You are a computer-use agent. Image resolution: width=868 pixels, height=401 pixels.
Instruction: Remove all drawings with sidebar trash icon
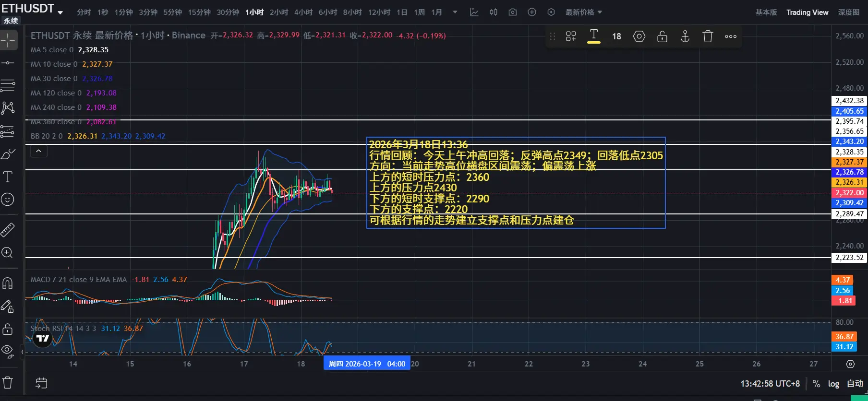pos(8,383)
